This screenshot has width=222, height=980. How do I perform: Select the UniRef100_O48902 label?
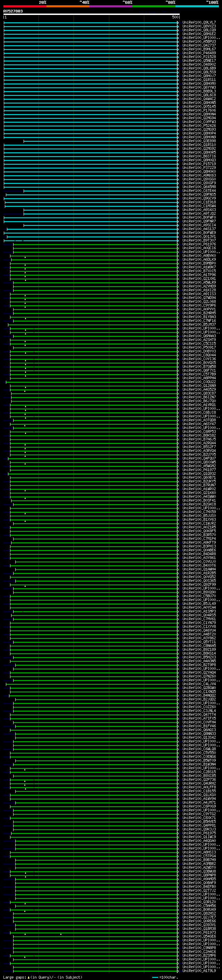click(199, 65)
